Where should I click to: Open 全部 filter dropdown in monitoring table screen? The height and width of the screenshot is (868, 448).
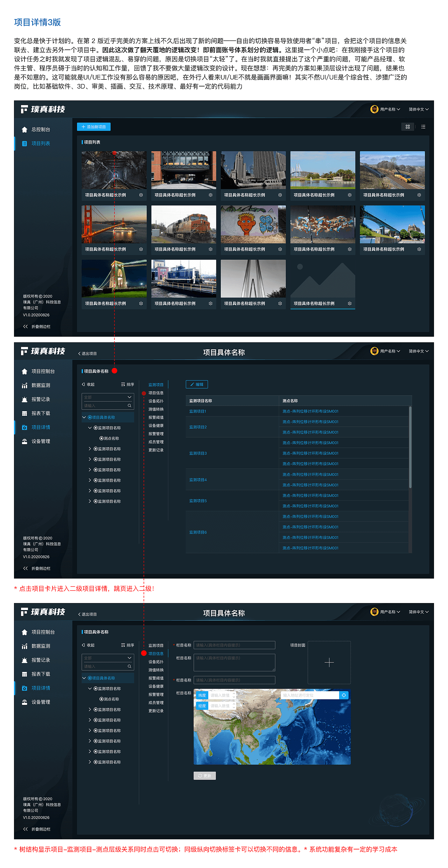(x=108, y=397)
